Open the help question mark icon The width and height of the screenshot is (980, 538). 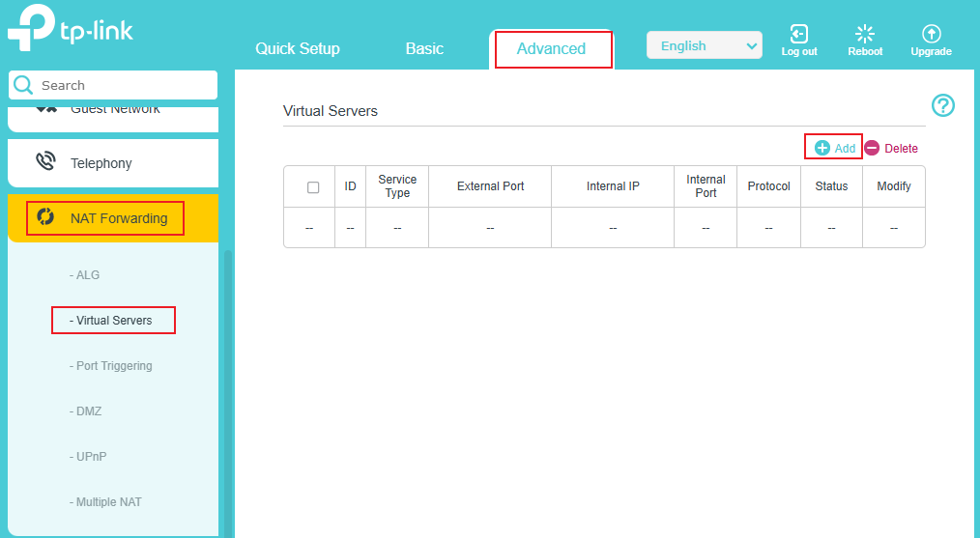943,105
